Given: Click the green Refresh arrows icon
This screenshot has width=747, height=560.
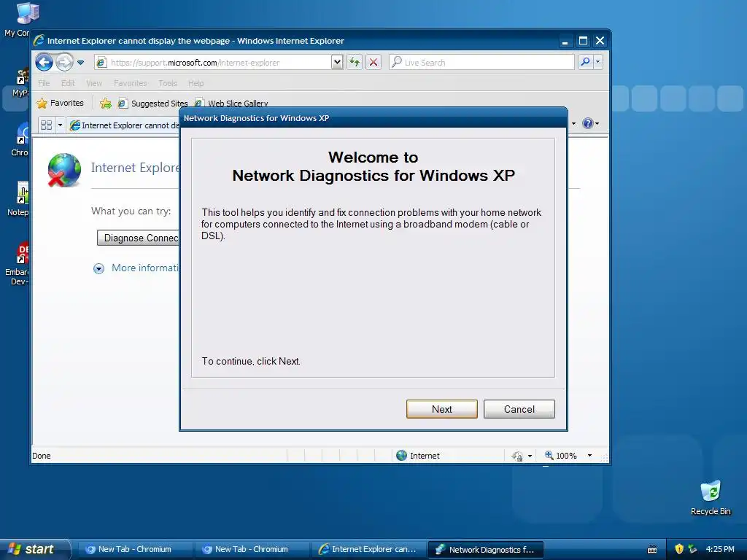Looking at the screenshot, I should [355, 63].
